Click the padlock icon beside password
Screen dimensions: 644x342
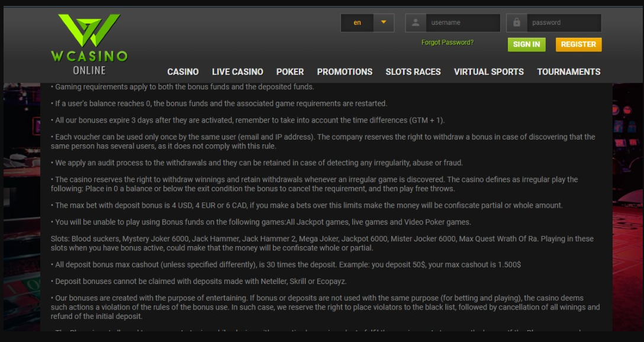coord(517,22)
